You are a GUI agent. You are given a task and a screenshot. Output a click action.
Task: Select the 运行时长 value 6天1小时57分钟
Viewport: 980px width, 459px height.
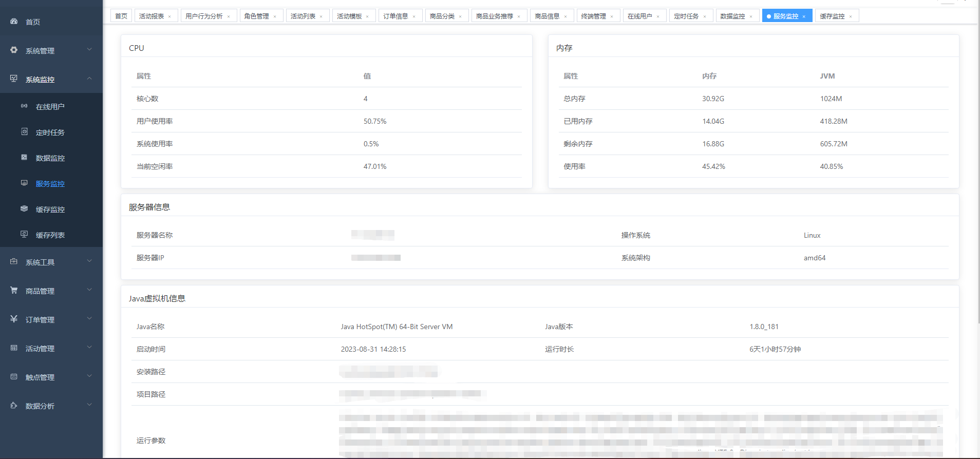coord(775,349)
